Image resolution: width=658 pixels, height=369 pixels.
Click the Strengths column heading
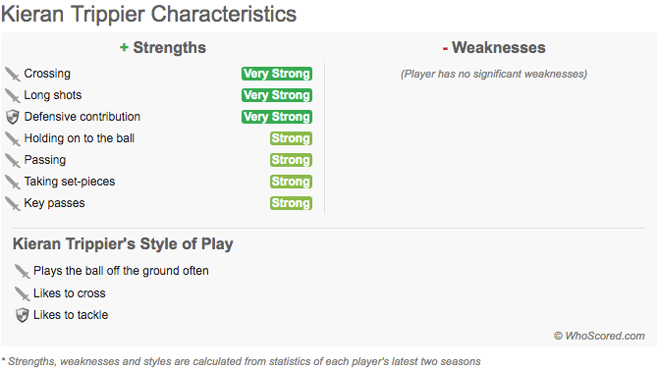point(163,48)
